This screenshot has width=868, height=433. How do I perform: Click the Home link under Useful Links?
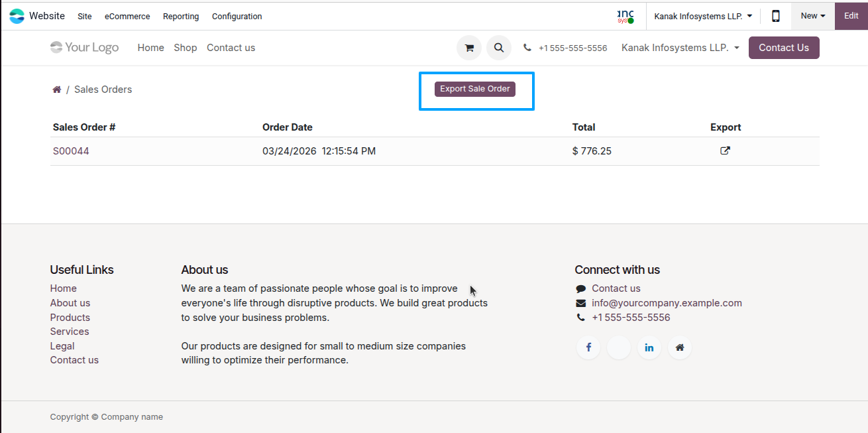(64, 288)
